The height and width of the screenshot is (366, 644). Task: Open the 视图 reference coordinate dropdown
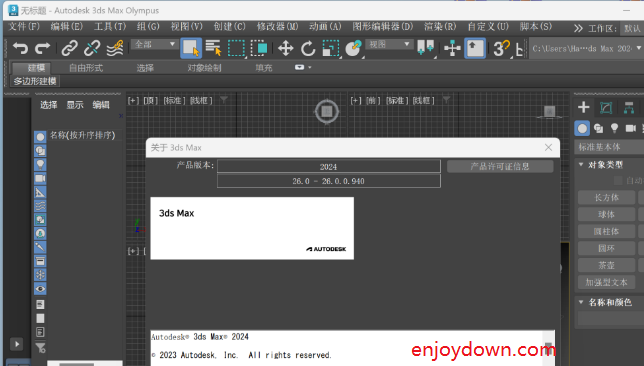[x=389, y=44]
